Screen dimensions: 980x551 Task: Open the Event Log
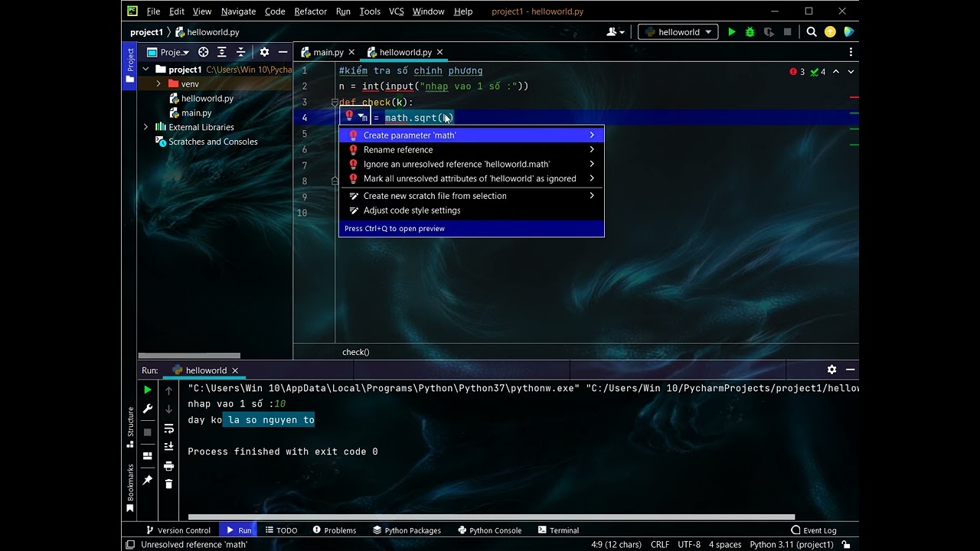click(x=814, y=530)
